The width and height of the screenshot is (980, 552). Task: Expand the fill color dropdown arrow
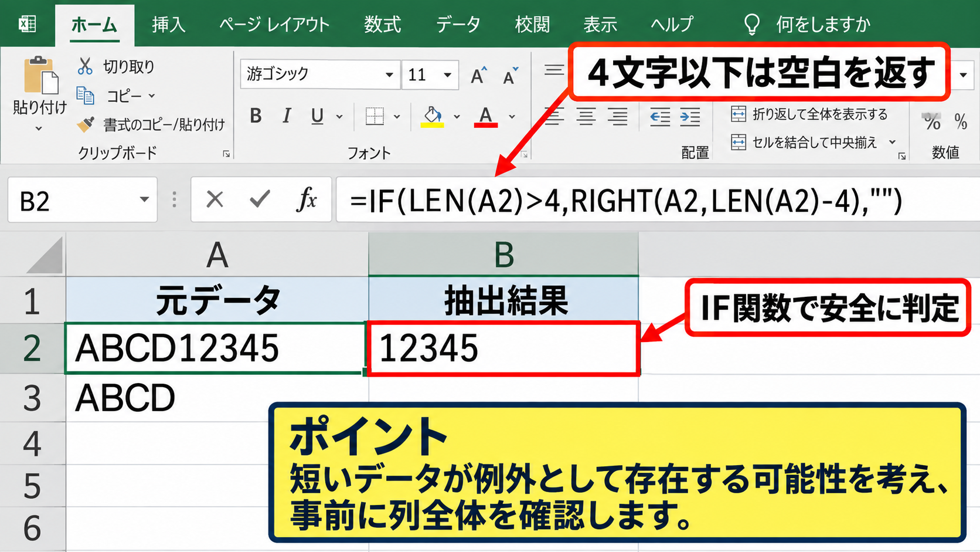click(457, 117)
